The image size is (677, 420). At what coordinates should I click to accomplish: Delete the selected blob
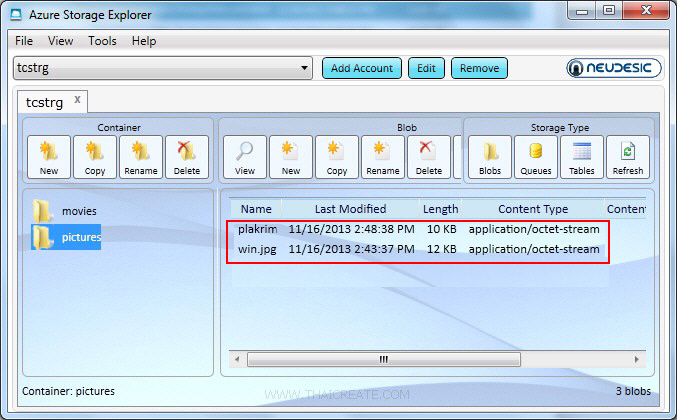click(x=429, y=157)
